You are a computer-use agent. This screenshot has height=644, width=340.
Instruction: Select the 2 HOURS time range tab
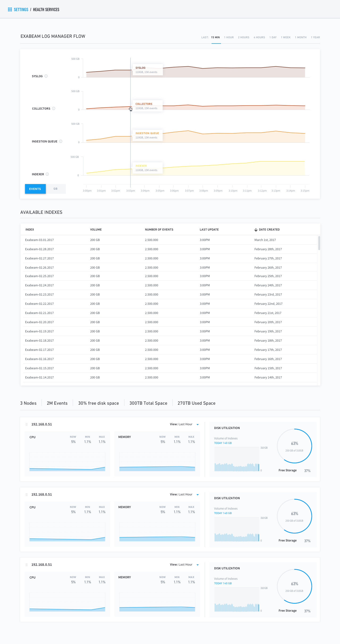pyautogui.click(x=244, y=37)
